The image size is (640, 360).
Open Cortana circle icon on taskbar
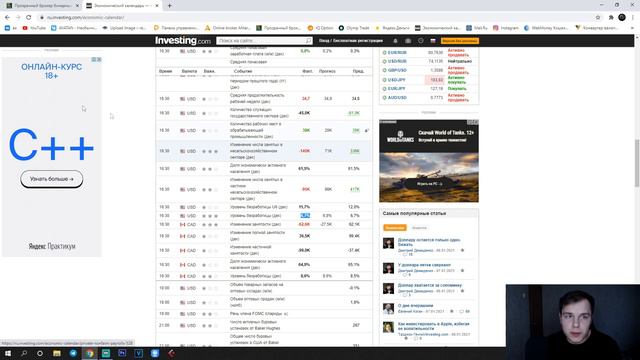click(40, 353)
